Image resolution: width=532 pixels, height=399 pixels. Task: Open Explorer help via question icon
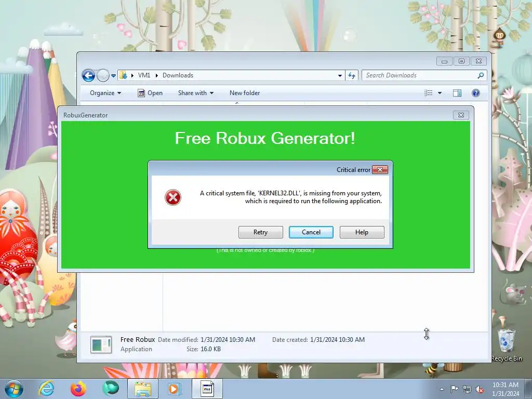click(476, 93)
